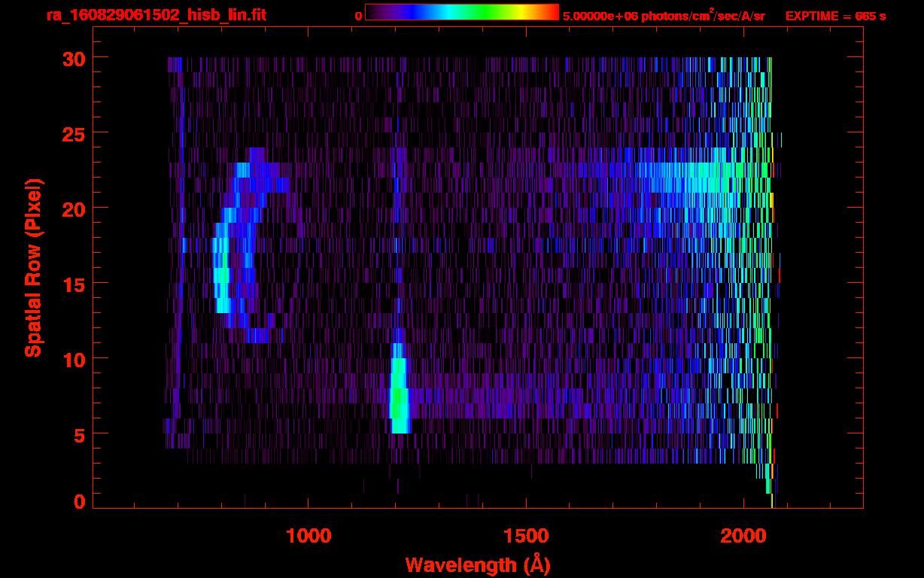Click the rainbow color scale bar
This screenshot has height=578, width=924.
coord(462,12)
